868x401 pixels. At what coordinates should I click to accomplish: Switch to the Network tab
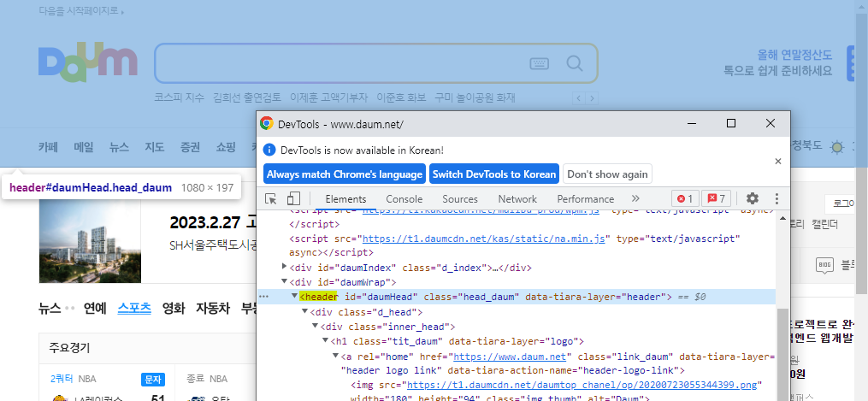click(517, 199)
